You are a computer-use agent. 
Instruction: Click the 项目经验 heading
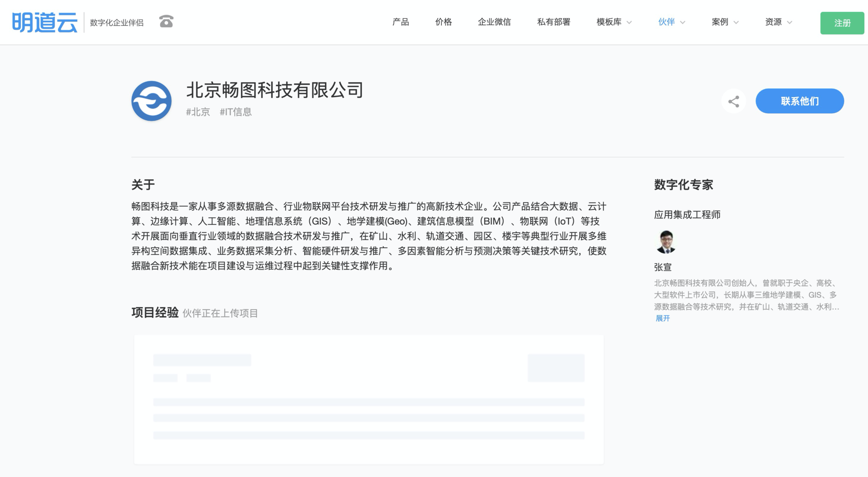[x=155, y=312]
